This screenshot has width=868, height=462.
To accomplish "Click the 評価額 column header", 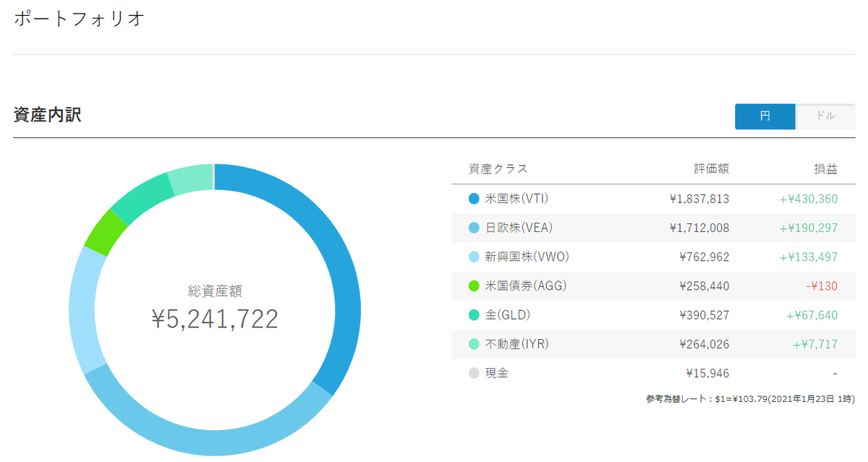I will pyautogui.click(x=711, y=168).
